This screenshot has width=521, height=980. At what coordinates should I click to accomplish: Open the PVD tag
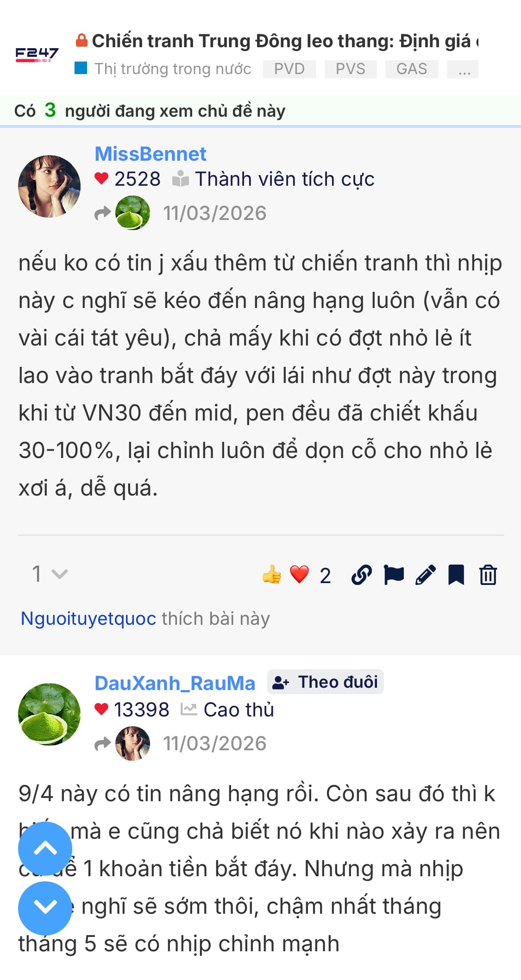coord(289,69)
